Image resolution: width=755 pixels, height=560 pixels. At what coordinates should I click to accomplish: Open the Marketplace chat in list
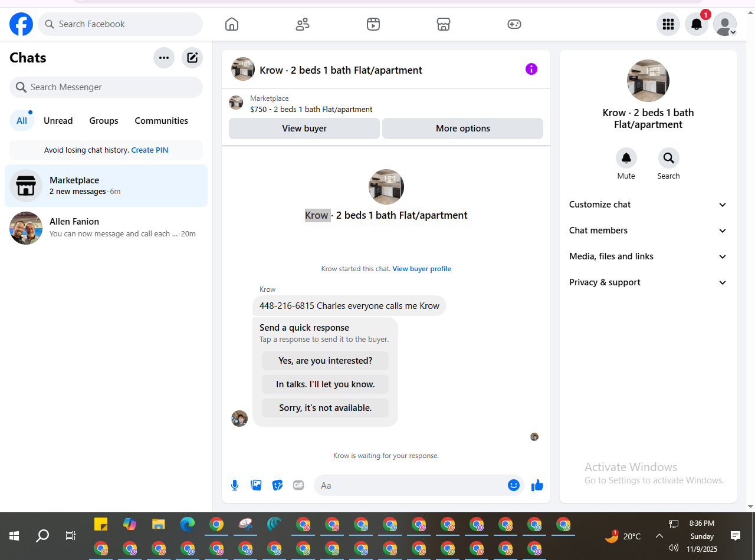[x=106, y=186]
